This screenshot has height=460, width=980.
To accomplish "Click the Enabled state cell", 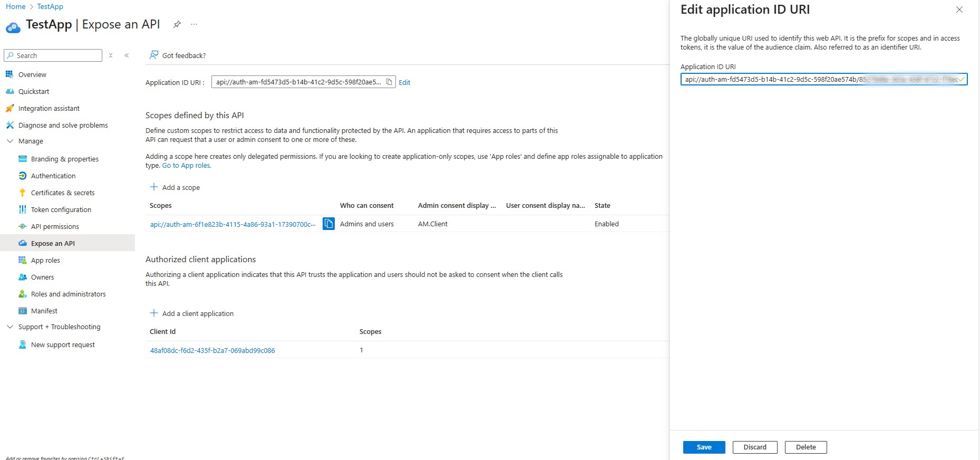I will point(607,224).
